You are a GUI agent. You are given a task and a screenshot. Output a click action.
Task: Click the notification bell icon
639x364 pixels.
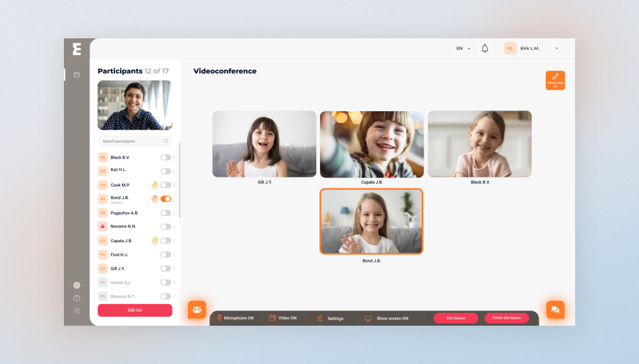pyautogui.click(x=484, y=49)
